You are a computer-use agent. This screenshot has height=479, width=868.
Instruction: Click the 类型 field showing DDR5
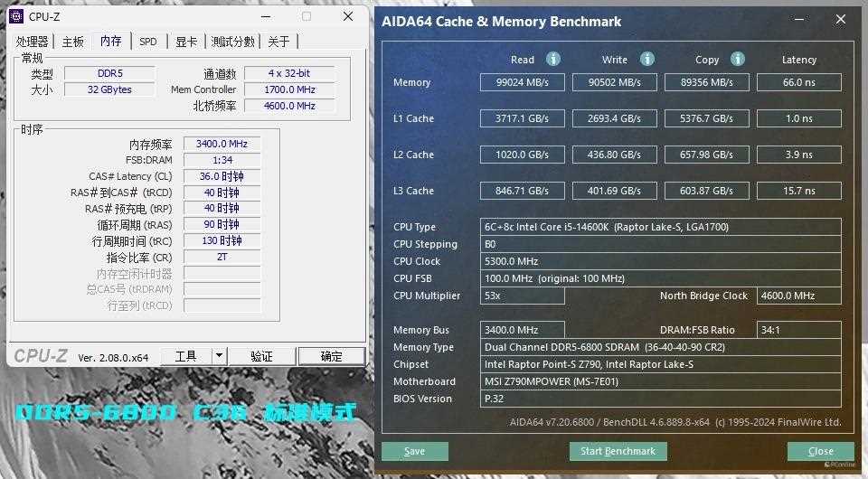(x=109, y=73)
